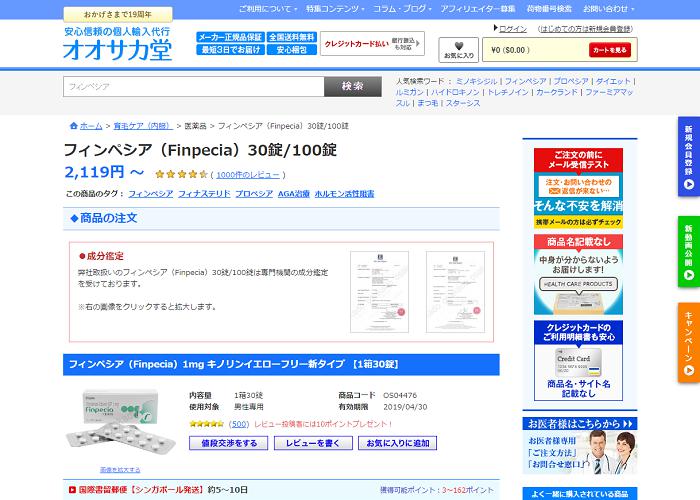Viewport: 700px width, 500px height.
Task: Click the カートを見る button
Action: 610,50
